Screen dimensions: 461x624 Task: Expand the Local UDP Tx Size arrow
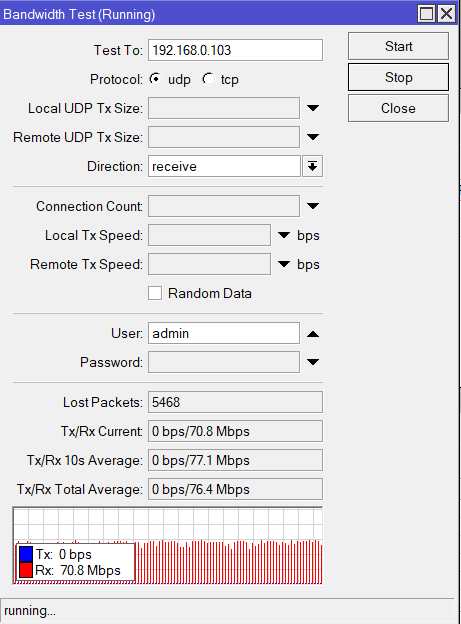click(x=313, y=108)
